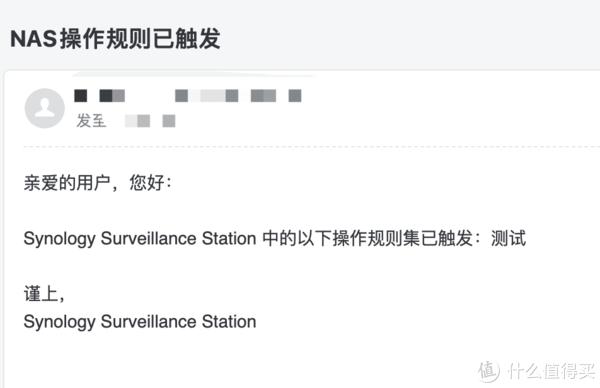600x388 pixels.
Task: Select the 什么值得买 watermark text
Action: pos(551,371)
